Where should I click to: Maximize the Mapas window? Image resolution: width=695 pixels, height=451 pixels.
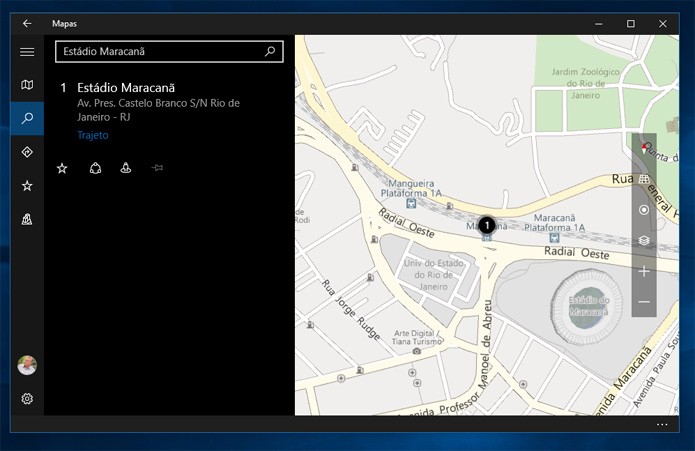631,23
